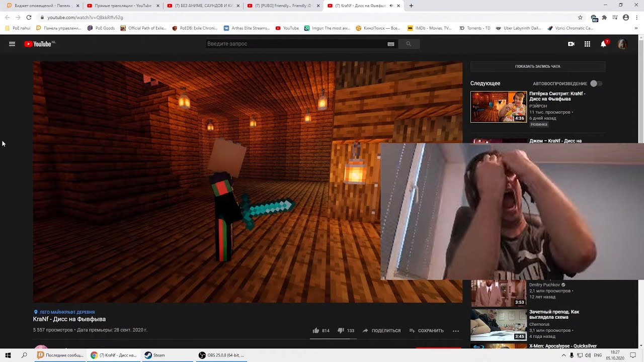The height and width of the screenshot is (362, 644).
Task: Open Windows taskbar search
Action: click(x=24, y=355)
